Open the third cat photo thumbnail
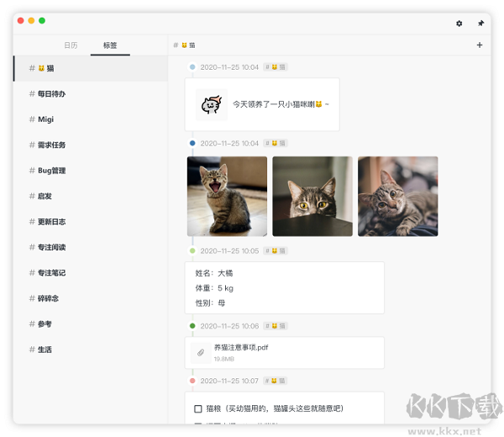504x437 pixels. pyautogui.click(x=397, y=196)
